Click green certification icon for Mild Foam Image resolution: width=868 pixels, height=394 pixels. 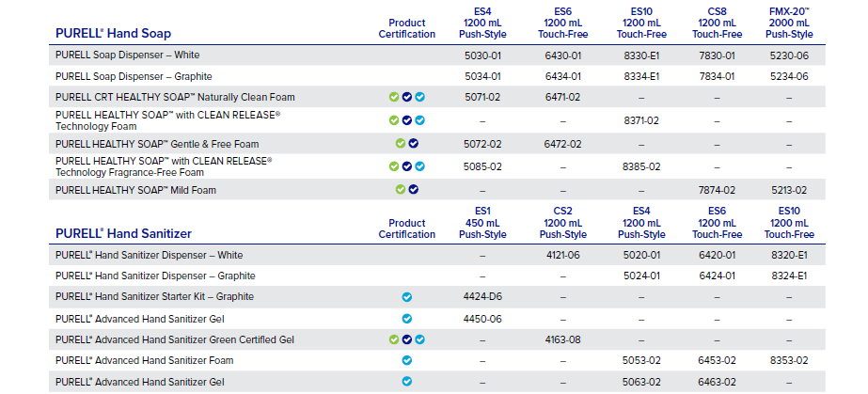(x=400, y=190)
